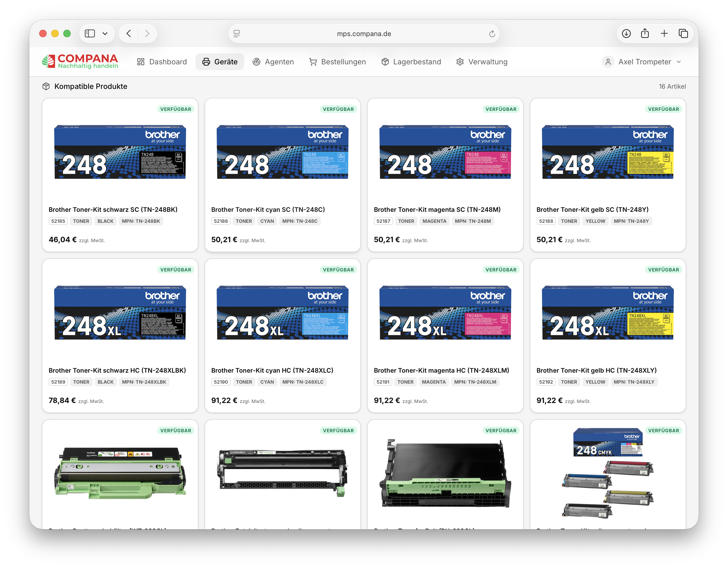Click the TONER tag on TN-248XLC card
The width and height of the screenshot is (728, 568).
(244, 382)
